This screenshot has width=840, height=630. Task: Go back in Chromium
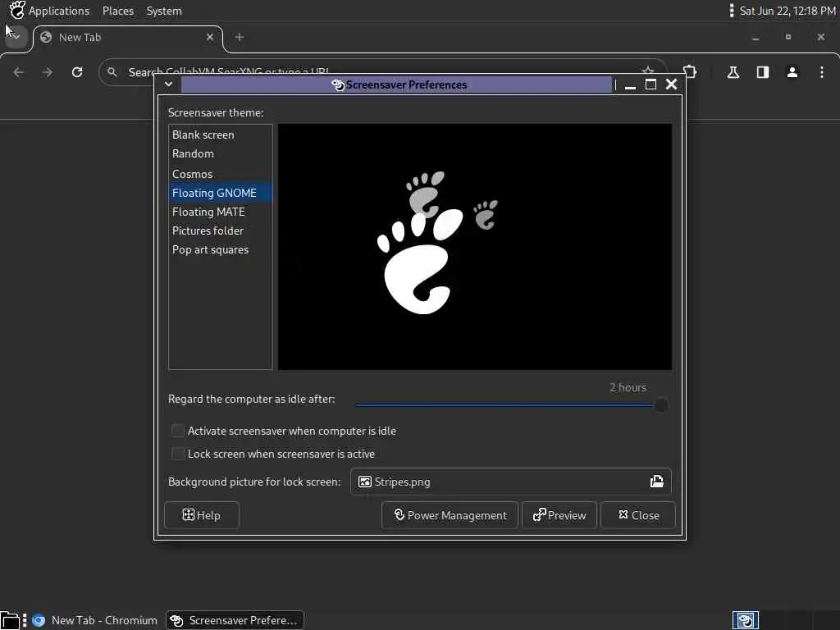[19, 72]
